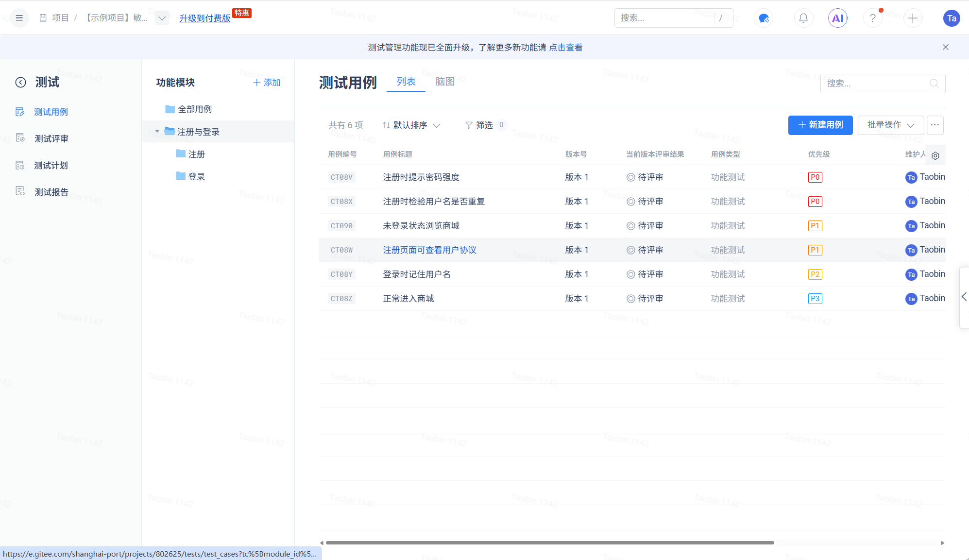
Task: Click the 新建用例 button
Action: (820, 125)
